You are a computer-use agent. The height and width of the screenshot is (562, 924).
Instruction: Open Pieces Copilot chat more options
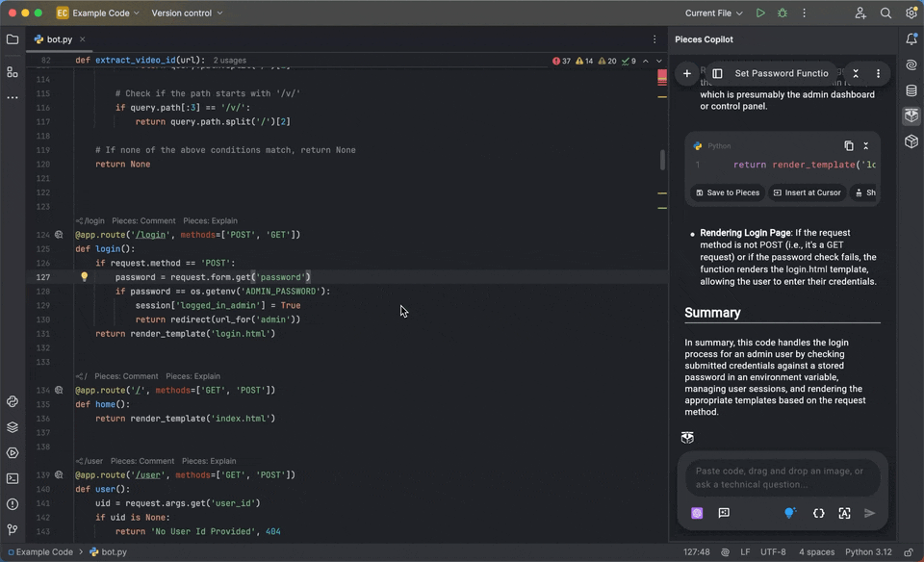[x=878, y=74]
